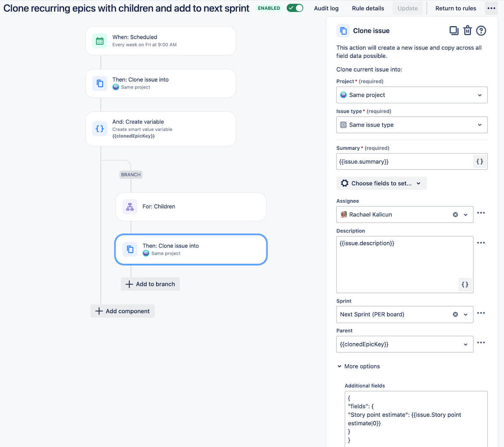Duplicate this Clone issue component
The image size is (504, 447).
tap(454, 31)
